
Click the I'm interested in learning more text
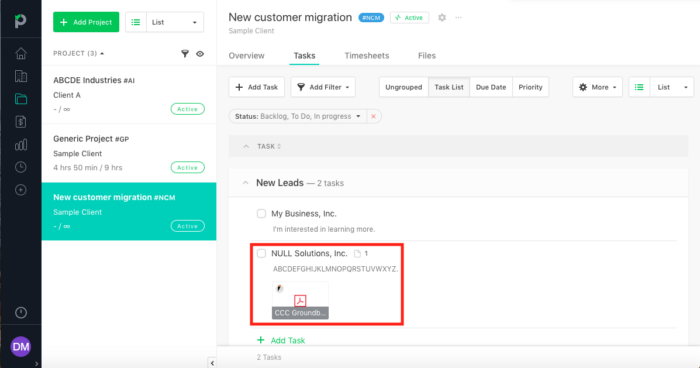coord(324,229)
